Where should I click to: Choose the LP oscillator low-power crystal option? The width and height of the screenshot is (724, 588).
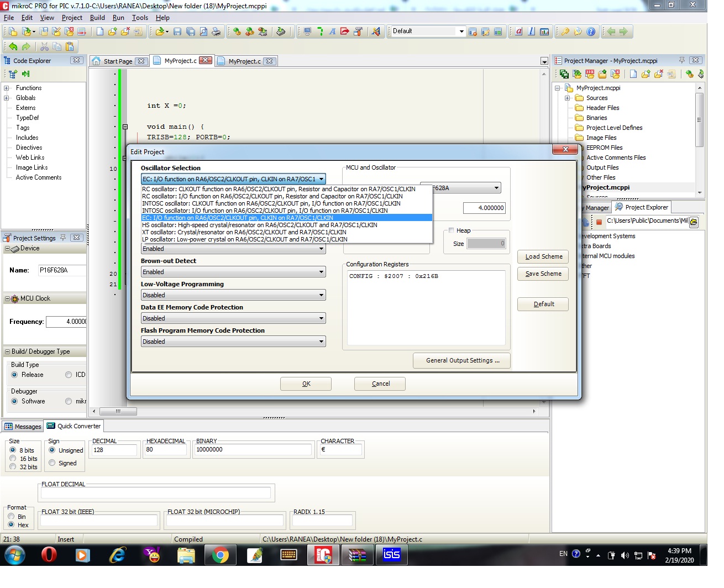[x=287, y=239]
